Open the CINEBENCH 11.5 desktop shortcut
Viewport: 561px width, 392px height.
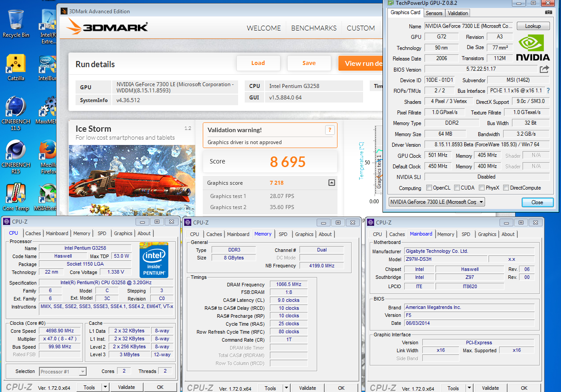(x=16, y=113)
